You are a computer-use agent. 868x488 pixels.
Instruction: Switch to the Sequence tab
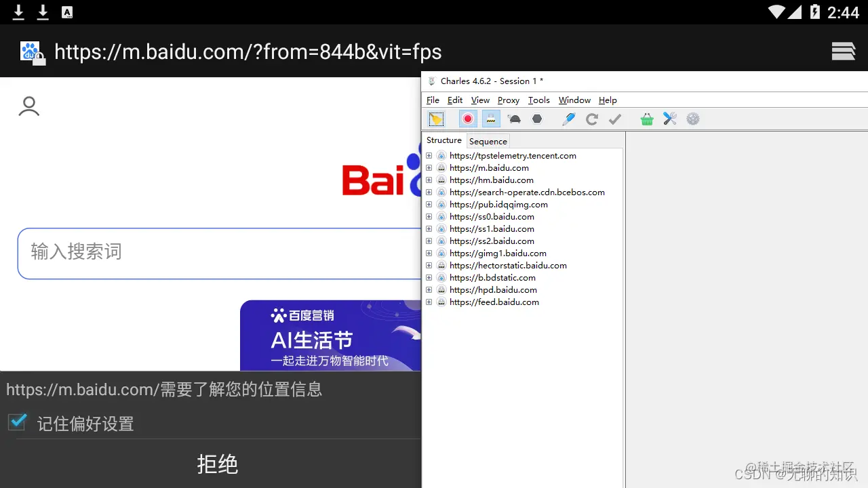pos(488,141)
